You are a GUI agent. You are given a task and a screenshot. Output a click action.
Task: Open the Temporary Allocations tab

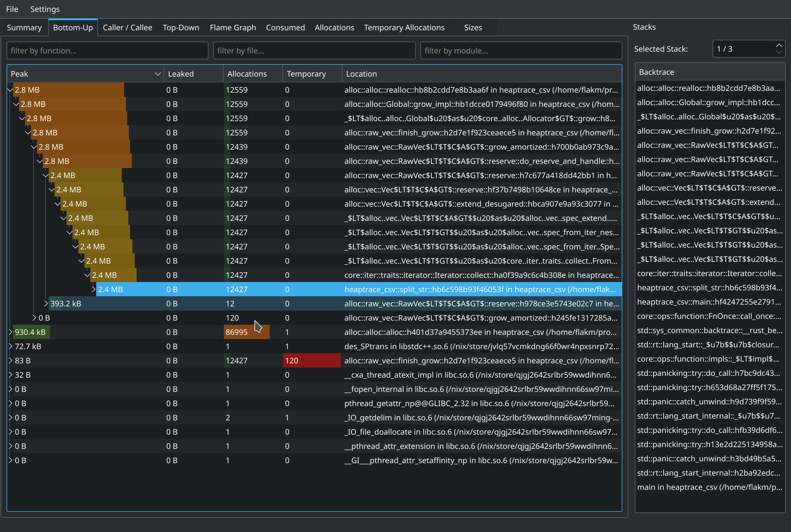pyautogui.click(x=404, y=28)
